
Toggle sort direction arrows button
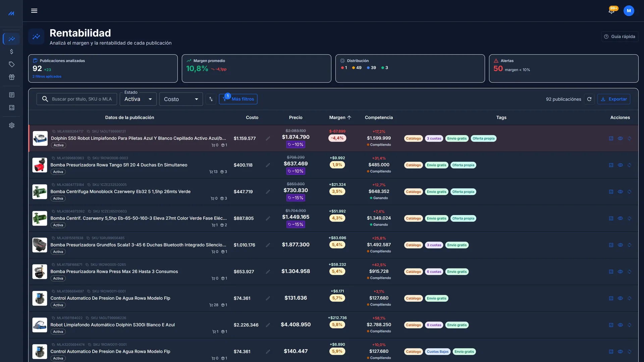211,99
